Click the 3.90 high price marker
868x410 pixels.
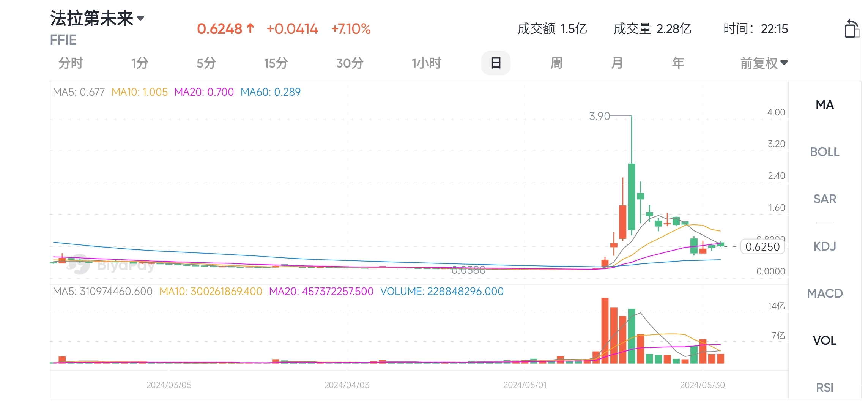[x=599, y=116]
